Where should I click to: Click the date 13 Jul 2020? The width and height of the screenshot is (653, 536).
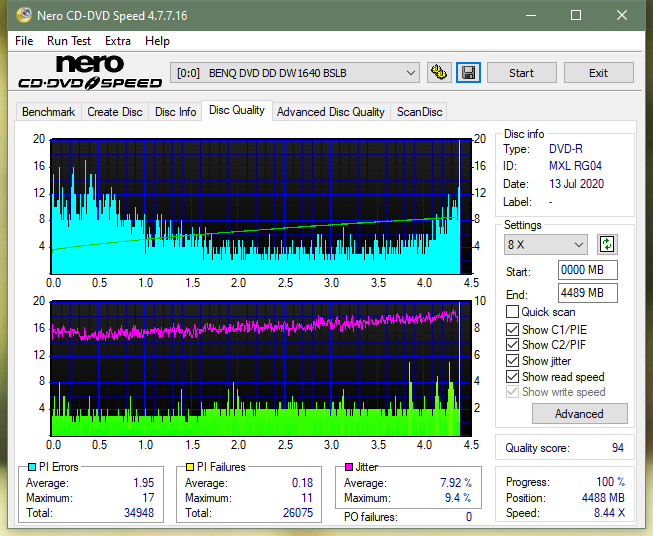point(576,184)
